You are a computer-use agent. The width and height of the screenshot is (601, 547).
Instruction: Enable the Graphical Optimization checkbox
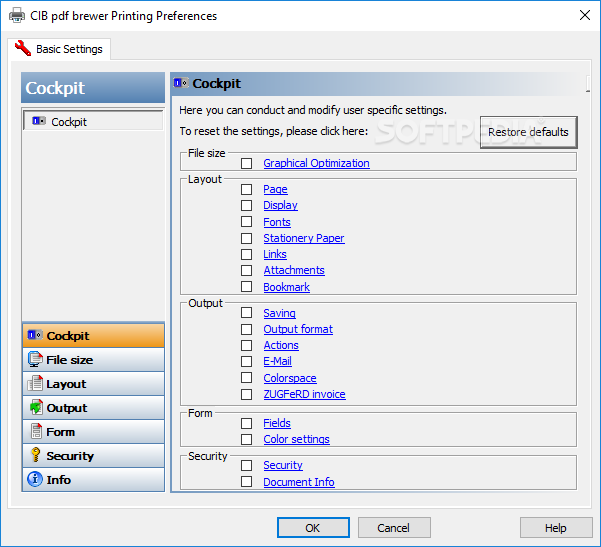point(246,163)
